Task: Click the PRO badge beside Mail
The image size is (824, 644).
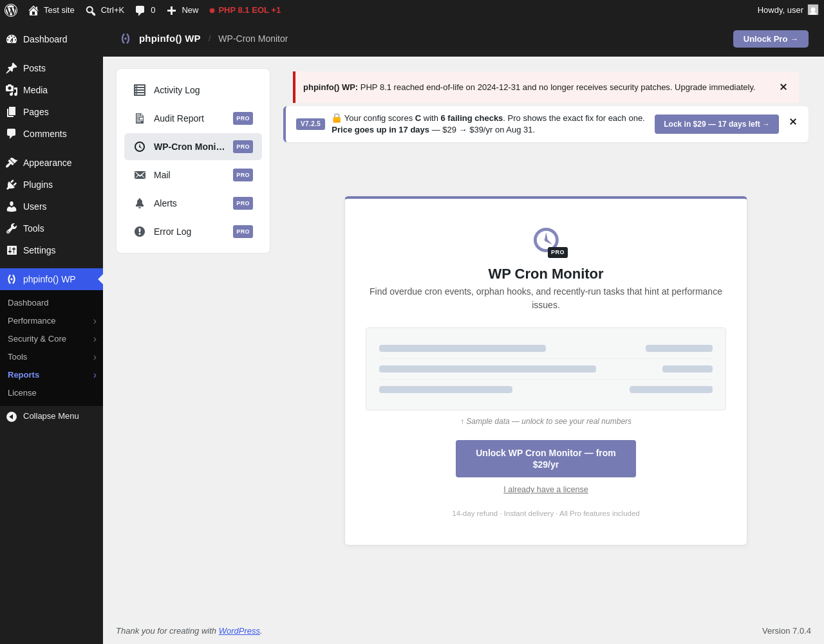Action: coord(243,175)
